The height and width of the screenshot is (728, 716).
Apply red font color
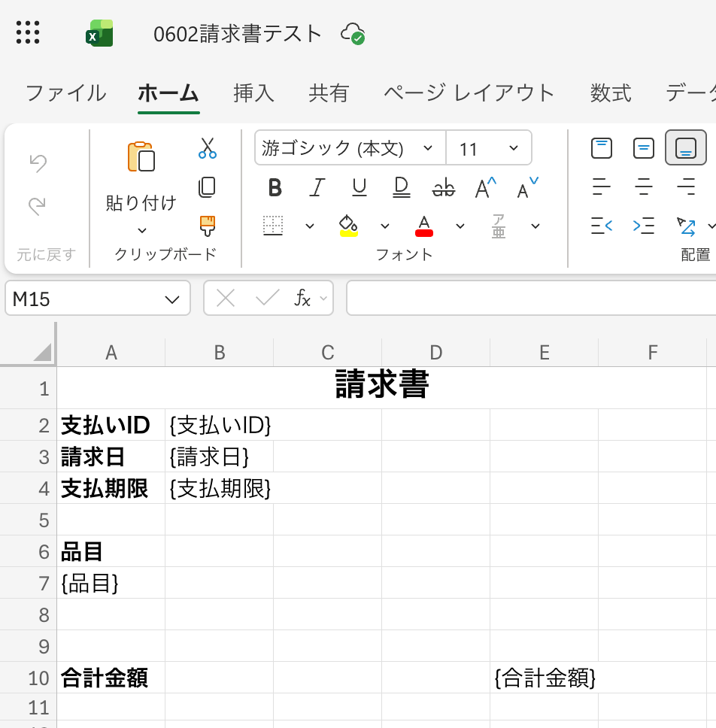pyautogui.click(x=424, y=226)
